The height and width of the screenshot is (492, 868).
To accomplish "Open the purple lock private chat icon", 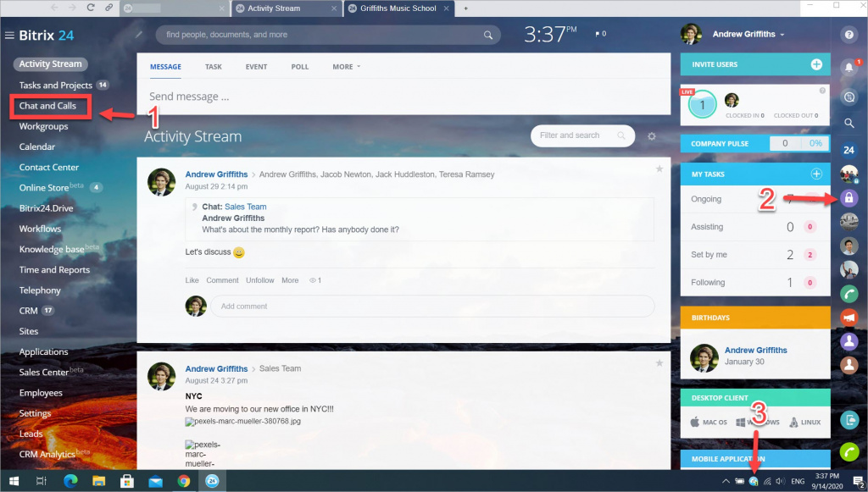I will [849, 198].
